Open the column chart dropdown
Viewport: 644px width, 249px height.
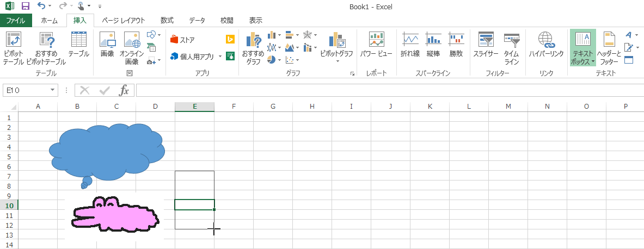click(x=274, y=35)
